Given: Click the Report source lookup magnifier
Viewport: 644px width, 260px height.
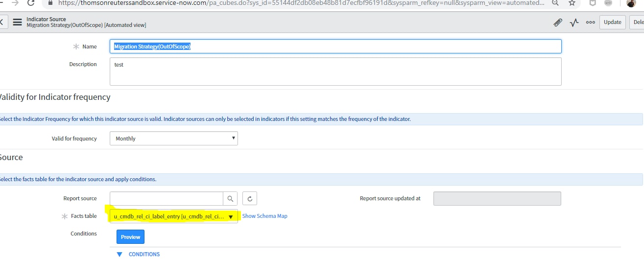Looking at the screenshot, I should [x=230, y=198].
